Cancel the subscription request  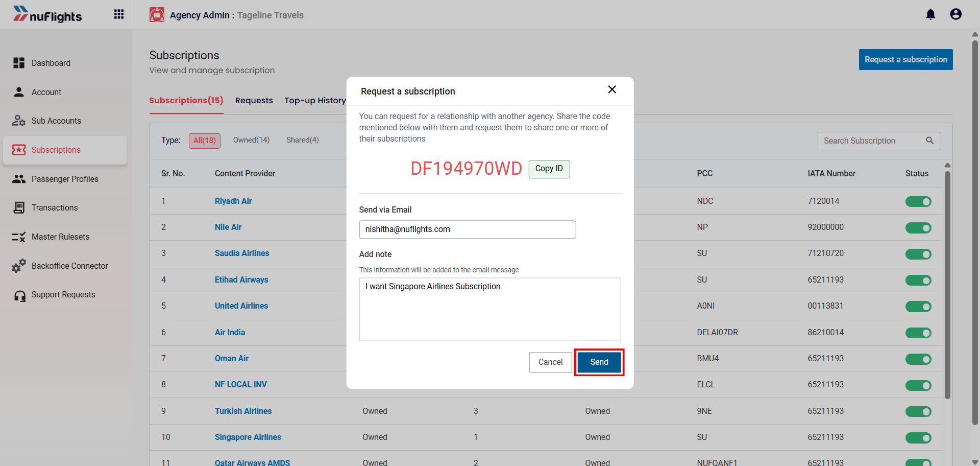click(550, 362)
